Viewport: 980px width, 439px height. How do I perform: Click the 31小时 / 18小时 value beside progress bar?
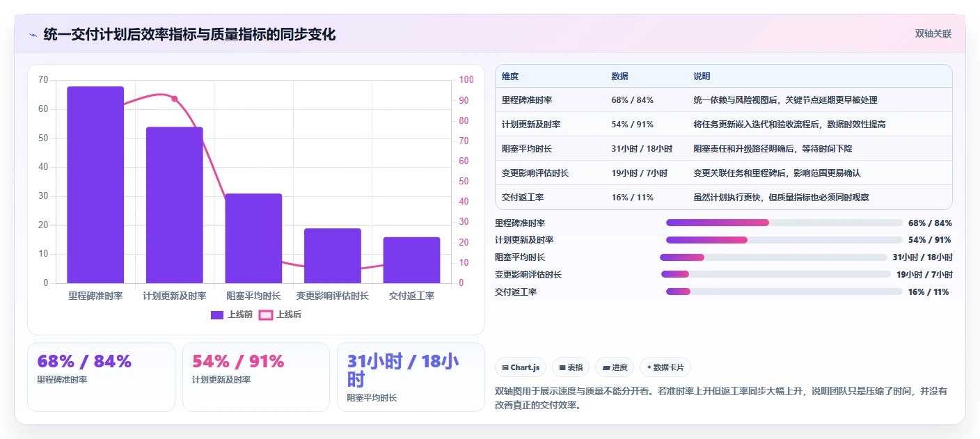922,257
